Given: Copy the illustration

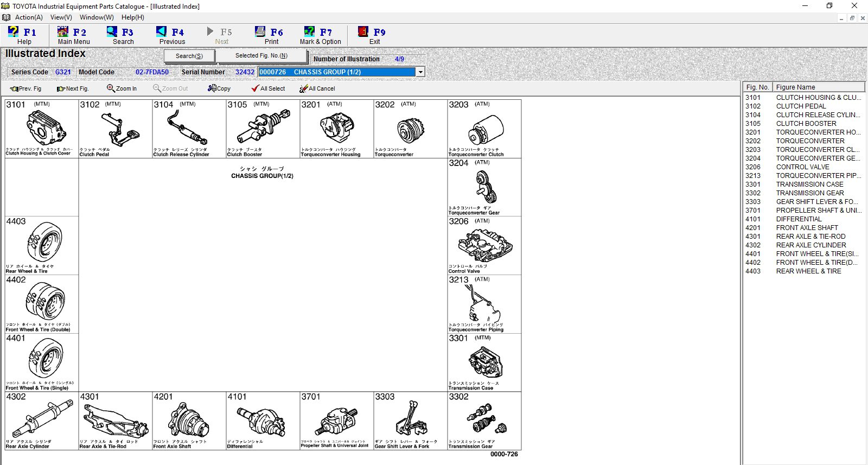Looking at the screenshot, I should (x=219, y=88).
